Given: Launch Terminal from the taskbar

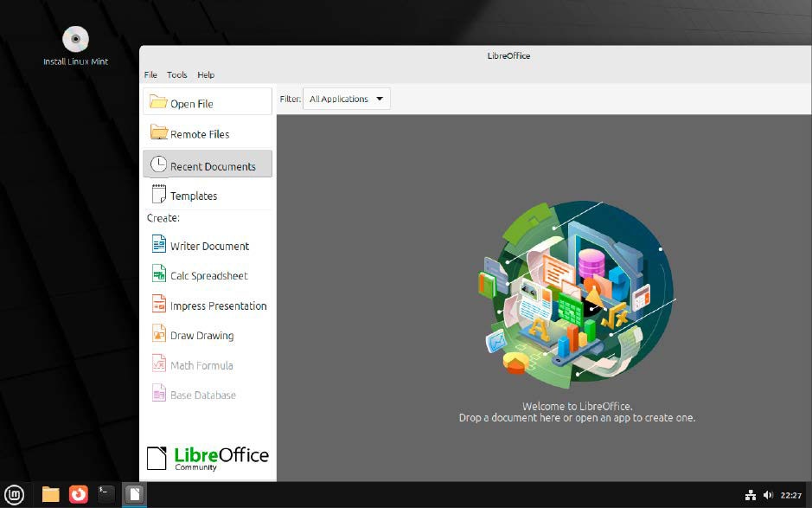Looking at the screenshot, I should coord(106,494).
